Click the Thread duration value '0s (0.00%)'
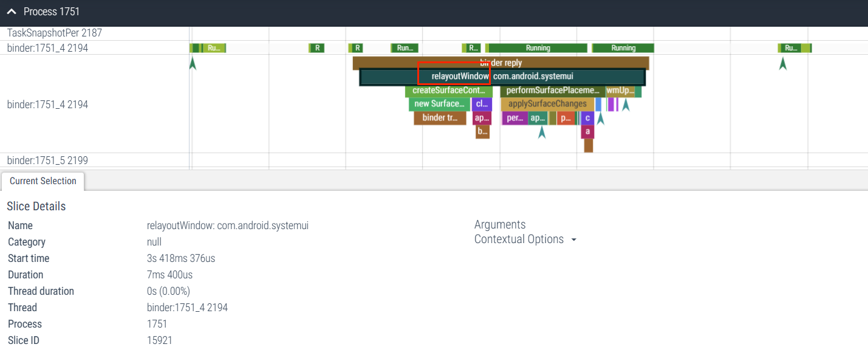 tap(168, 291)
